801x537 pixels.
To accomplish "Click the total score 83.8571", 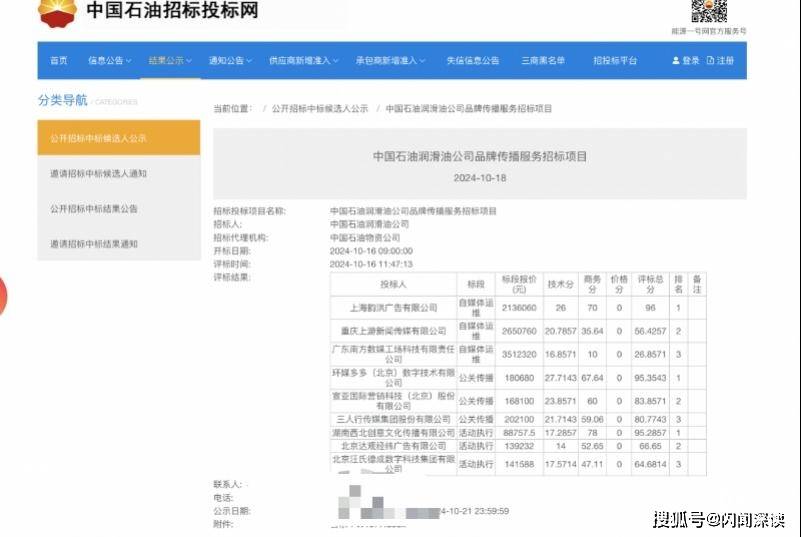I will [650, 401].
